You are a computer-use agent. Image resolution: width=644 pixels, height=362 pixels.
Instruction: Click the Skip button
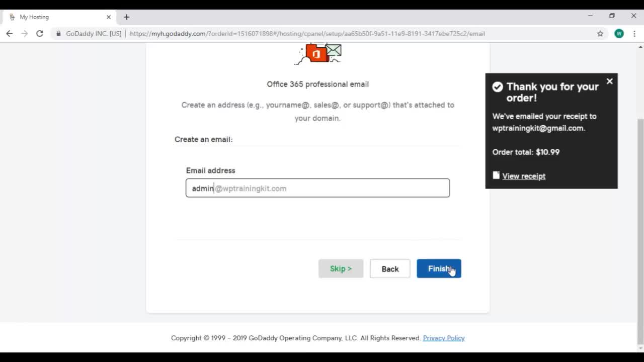pos(341,268)
